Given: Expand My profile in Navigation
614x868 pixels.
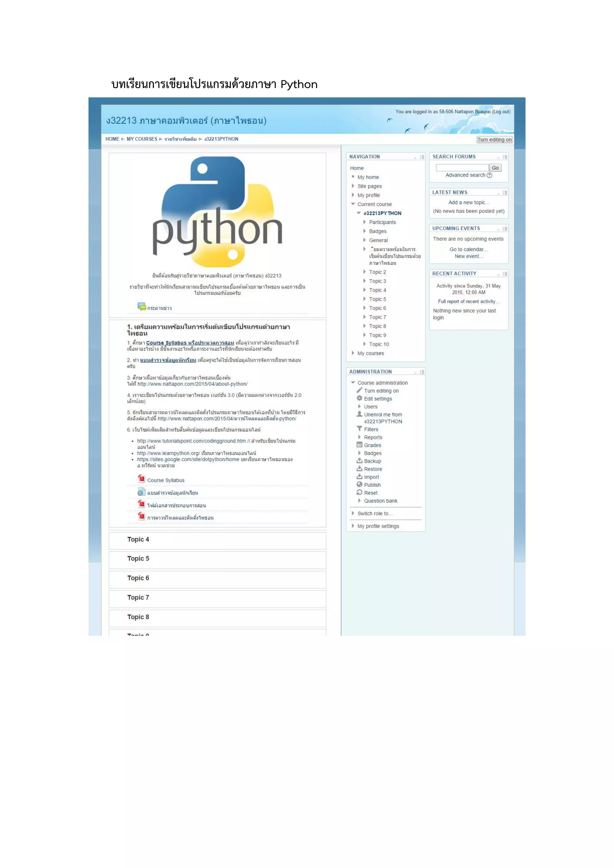Looking at the screenshot, I should pyautogui.click(x=353, y=195).
